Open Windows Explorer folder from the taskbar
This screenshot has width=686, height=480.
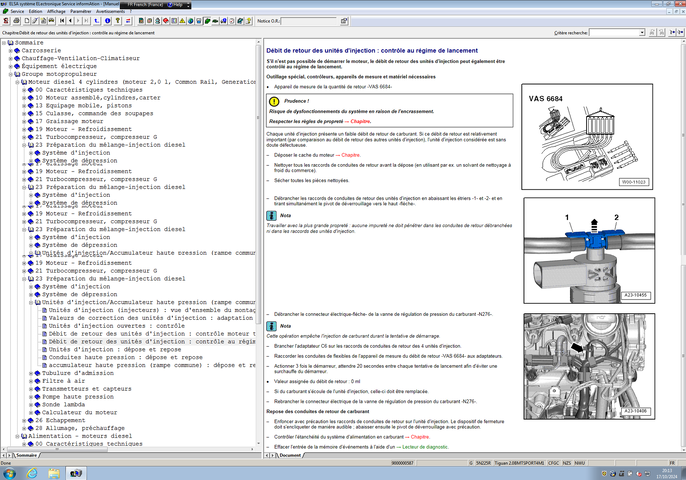53,473
